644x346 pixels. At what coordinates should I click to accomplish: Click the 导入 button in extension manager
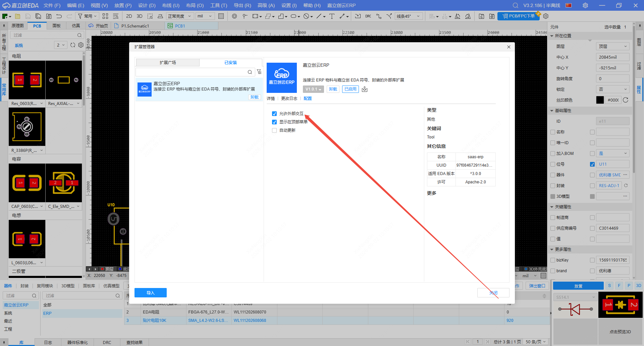151,293
